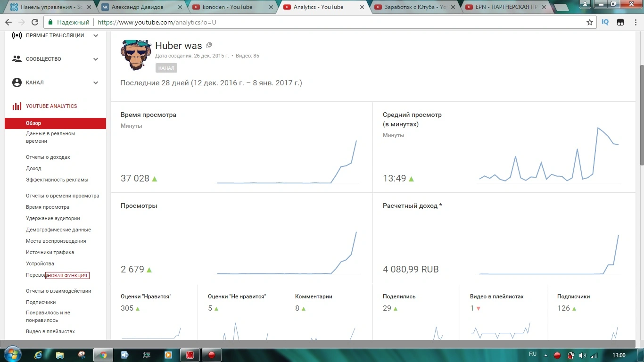
Task: Click the 13:00 taskbar clock
Action: point(619,355)
